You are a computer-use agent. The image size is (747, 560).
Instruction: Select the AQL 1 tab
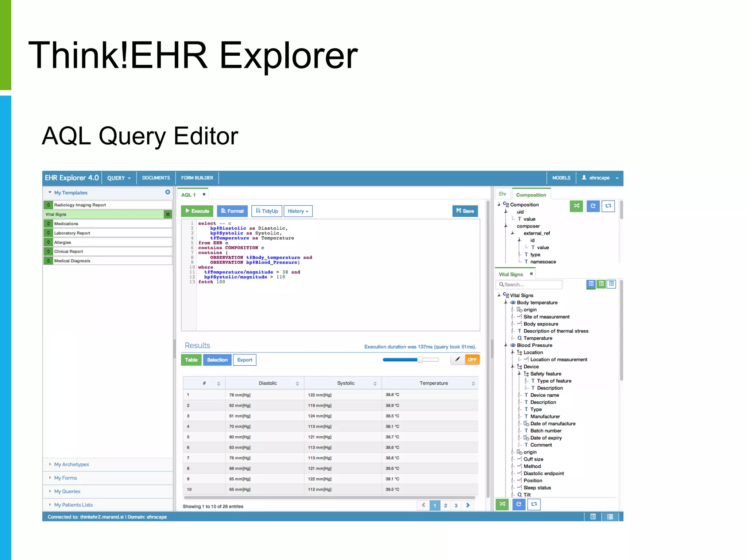click(189, 195)
